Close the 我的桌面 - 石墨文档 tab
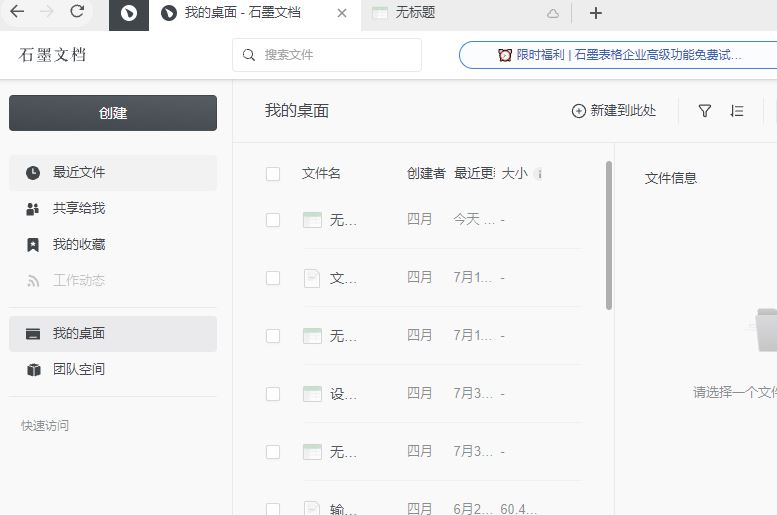 coord(342,13)
